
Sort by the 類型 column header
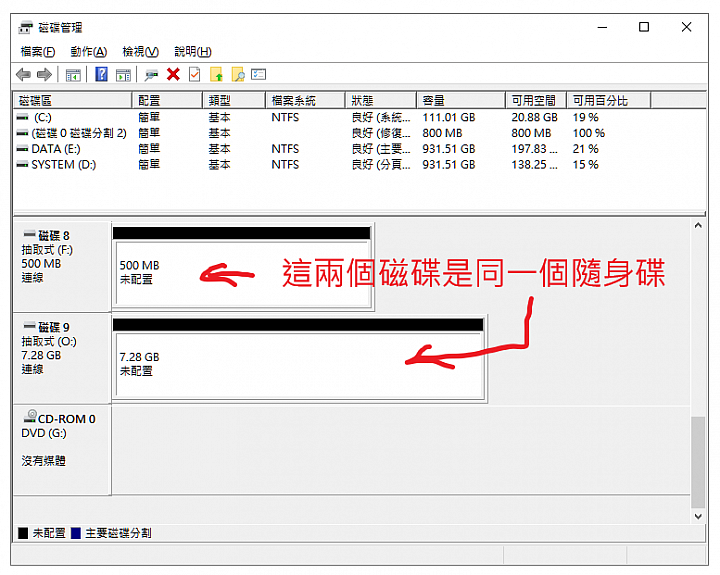click(234, 100)
